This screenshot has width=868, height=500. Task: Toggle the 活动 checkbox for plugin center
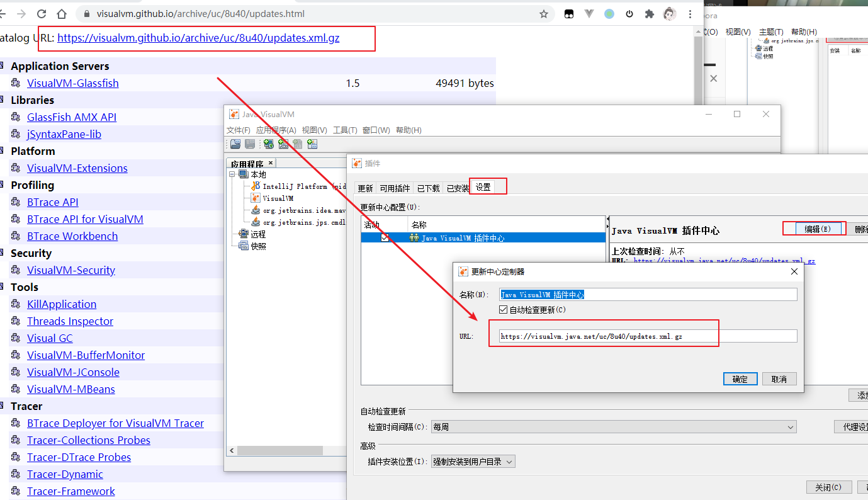pyautogui.click(x=385, y=238)
